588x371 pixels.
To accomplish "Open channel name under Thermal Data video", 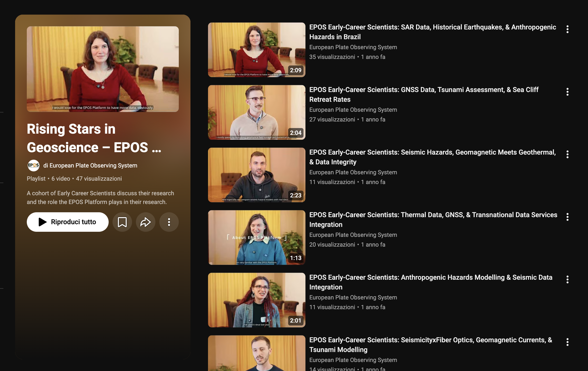I will tap(353, 235).
